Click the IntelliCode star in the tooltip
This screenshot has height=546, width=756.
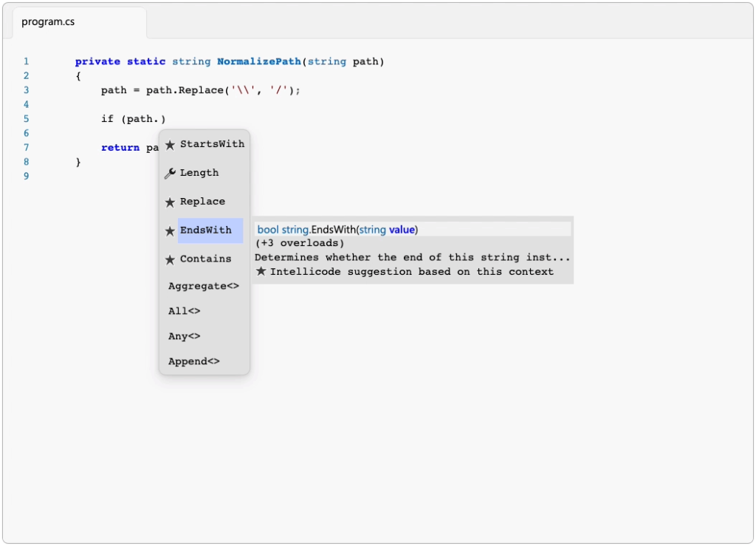[x=262, y=271]
